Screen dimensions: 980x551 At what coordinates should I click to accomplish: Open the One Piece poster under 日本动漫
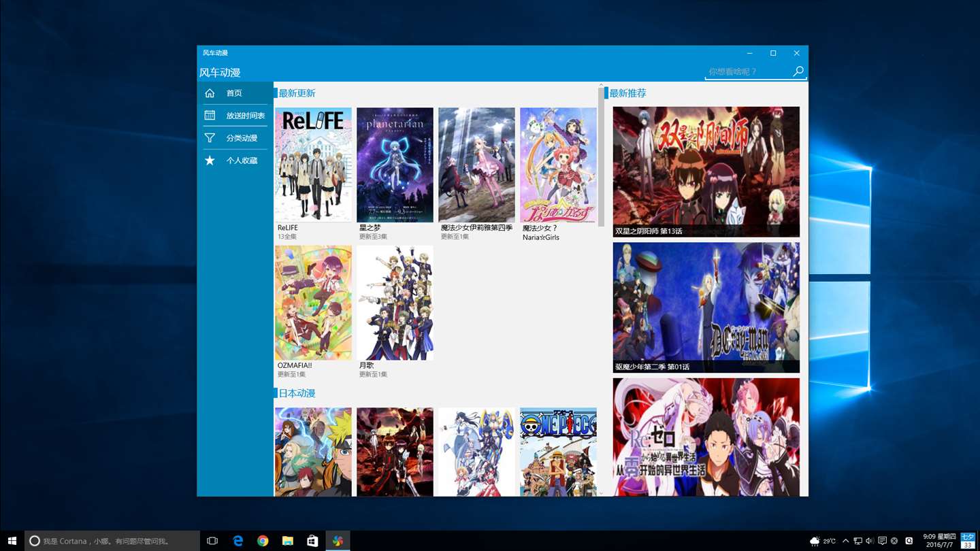click(x=558, y=452)
